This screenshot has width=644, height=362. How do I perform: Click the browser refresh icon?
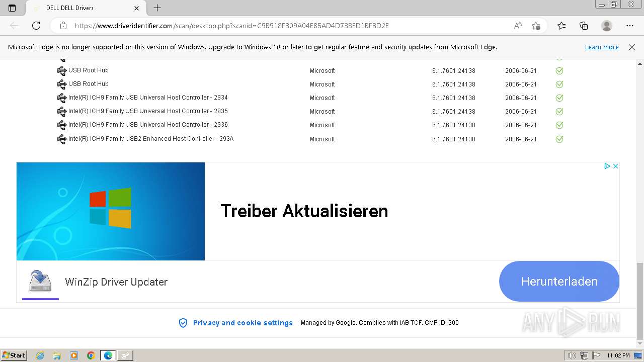tap(36, 26)
